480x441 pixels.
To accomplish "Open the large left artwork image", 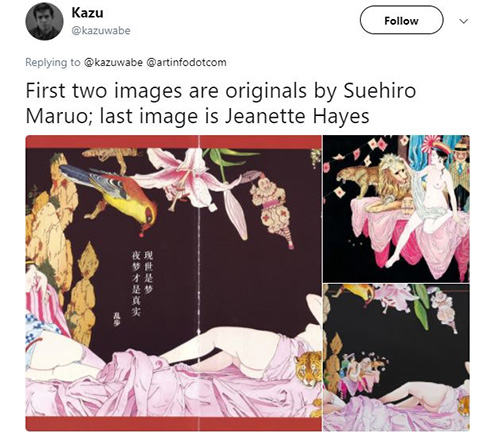I will pos(174,283).
